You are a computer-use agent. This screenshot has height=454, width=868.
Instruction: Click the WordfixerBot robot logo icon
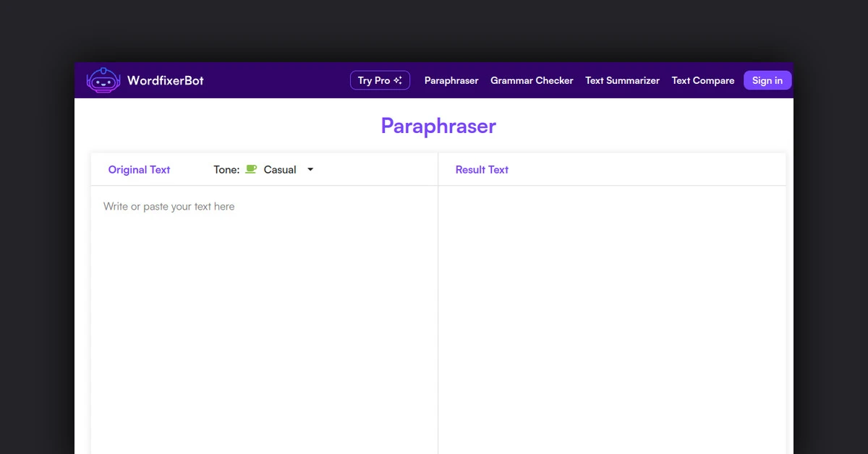[103, 80]
